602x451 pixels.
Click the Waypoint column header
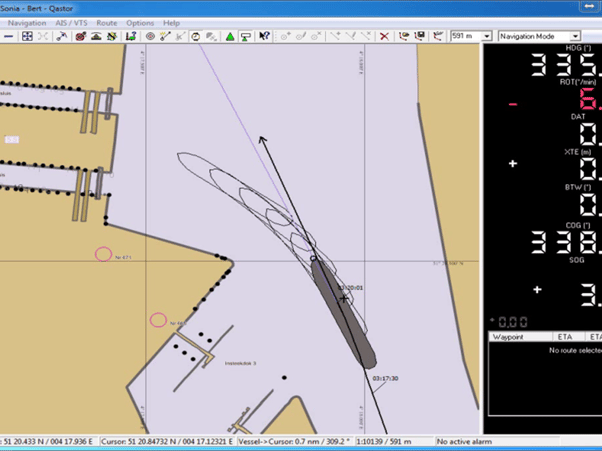510,338
